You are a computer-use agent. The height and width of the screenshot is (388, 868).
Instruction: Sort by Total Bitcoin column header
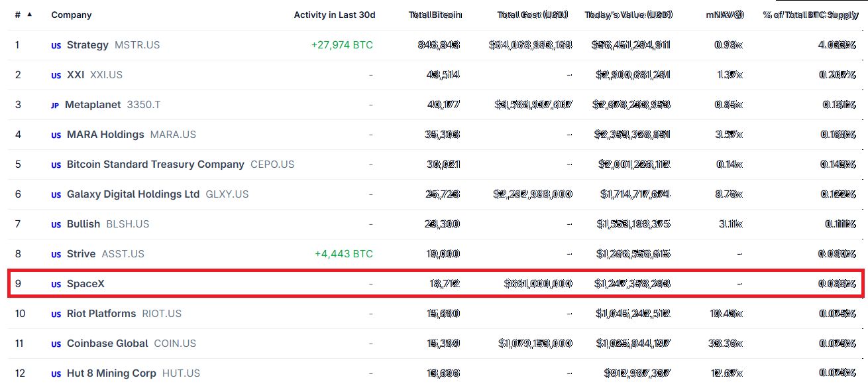pyautogui.click(x=435, y=15)
